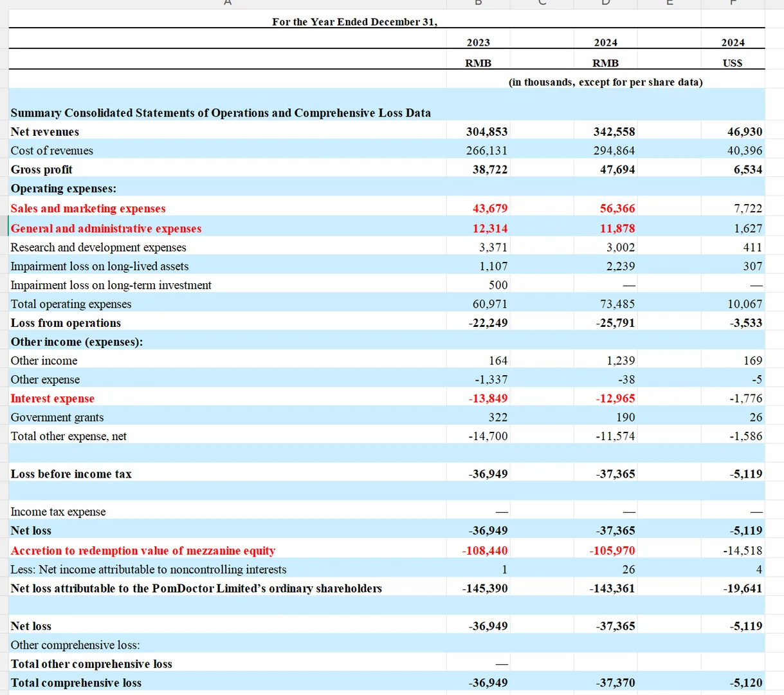Select 'Research and development expenses' label
Screen dimensions: 784x695
coord(98,247)
